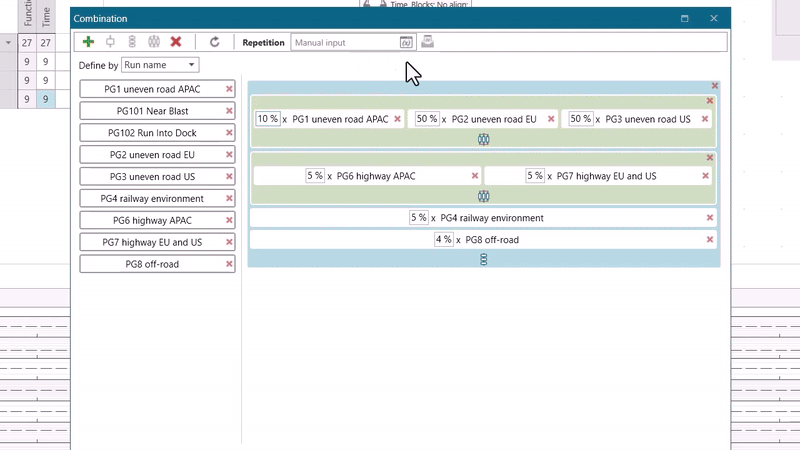Screen dimensions: 800x450
Task: Remove PG2 uneven road EU from left list
Action: click(229, 155)
